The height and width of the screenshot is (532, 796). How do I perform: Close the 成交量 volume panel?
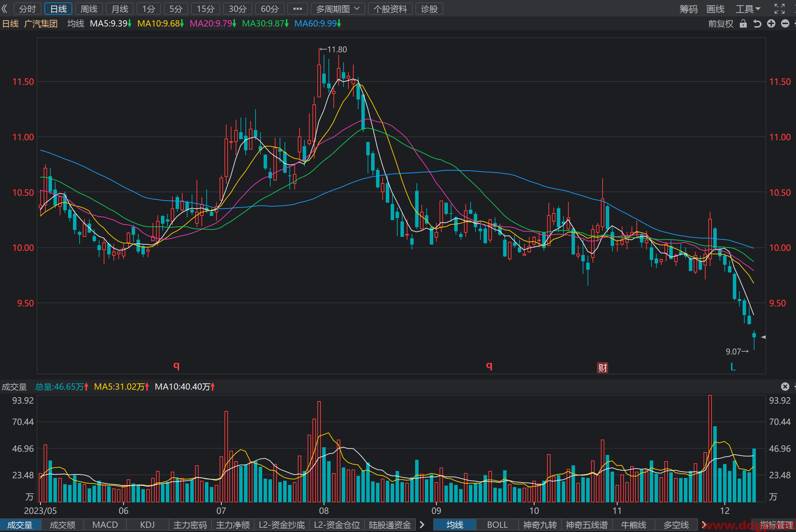point(785,387)
